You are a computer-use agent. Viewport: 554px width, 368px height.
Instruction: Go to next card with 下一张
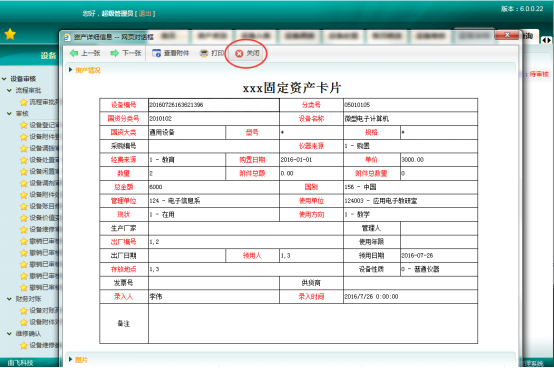click(126, 53)
